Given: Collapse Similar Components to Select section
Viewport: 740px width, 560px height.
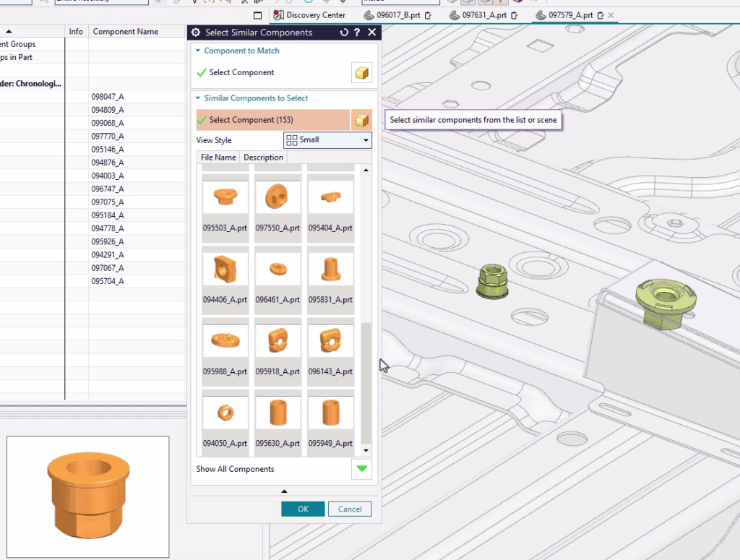Looking at the screenshot, I should pyautogui.click(x=197, y=98).
